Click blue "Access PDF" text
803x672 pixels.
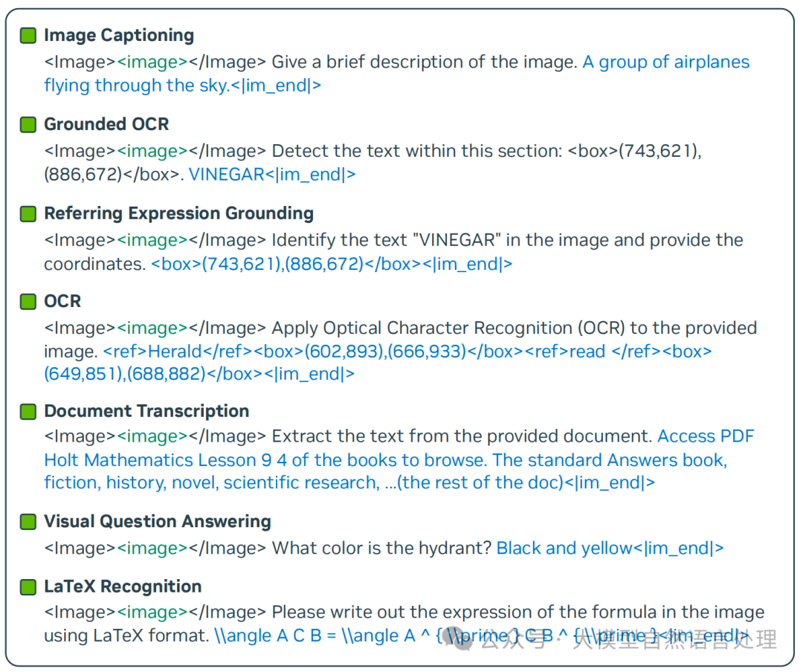point(706,436)
